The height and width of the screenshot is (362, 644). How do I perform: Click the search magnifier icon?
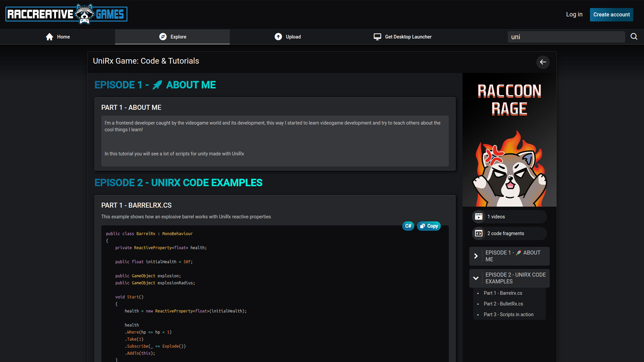(634, 37)
